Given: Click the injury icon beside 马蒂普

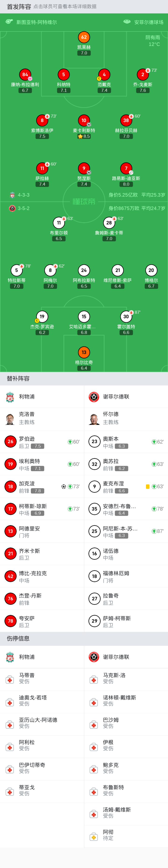Looking at the screenshot, I should click(10, 679).
